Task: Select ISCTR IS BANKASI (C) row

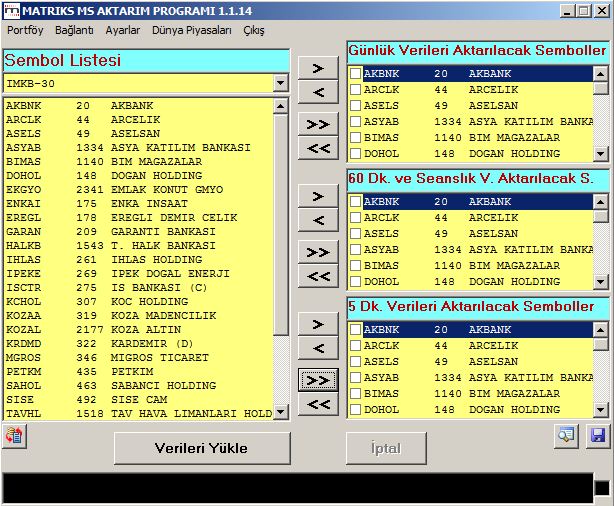Action: (x=139, y=287)
